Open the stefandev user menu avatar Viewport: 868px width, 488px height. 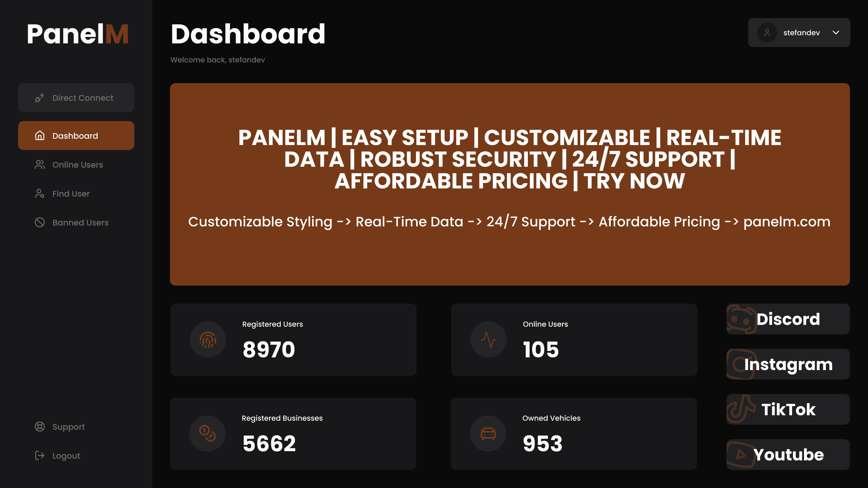click(767, 33)
